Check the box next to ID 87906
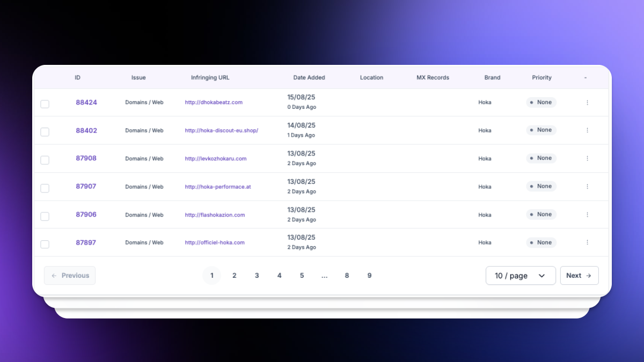644x362 pixels. click(x=45, y=216)
